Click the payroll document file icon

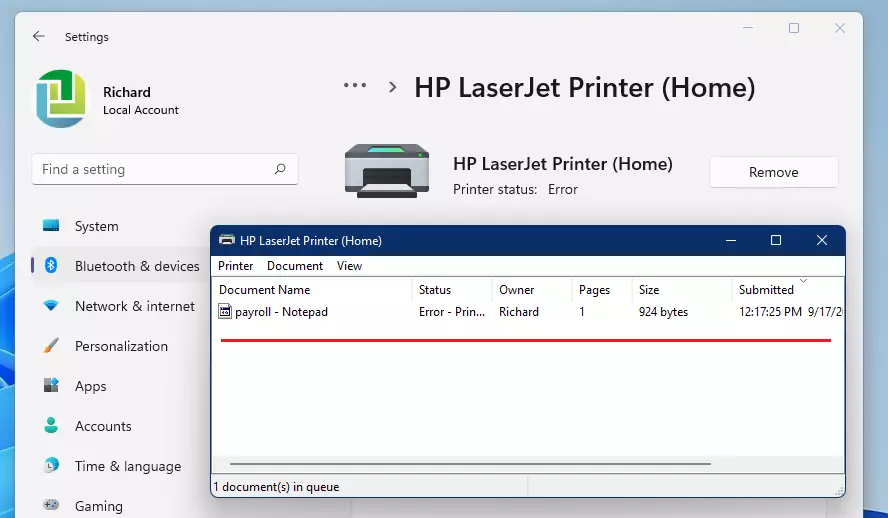[x=225, y=311]
